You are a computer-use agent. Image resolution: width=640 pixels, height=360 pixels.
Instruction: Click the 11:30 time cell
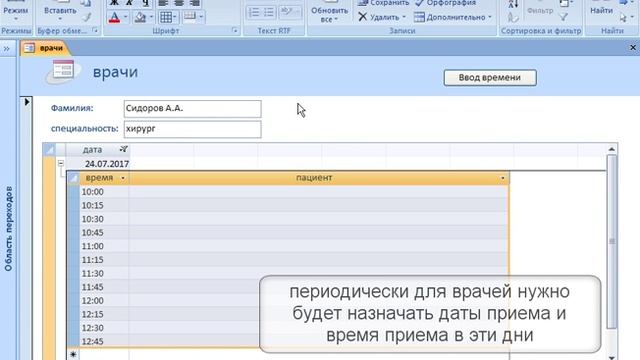tap(104, 273)
